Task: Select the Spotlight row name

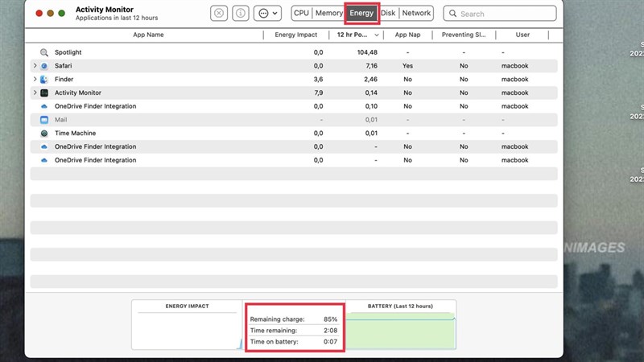Action: (x=68, y=52)
